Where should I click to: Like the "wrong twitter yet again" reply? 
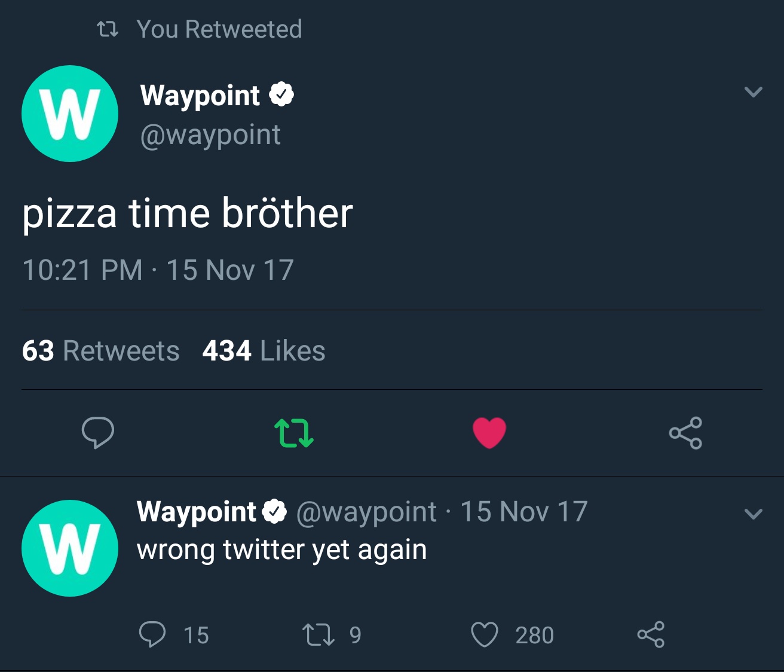tap(484, 634)
